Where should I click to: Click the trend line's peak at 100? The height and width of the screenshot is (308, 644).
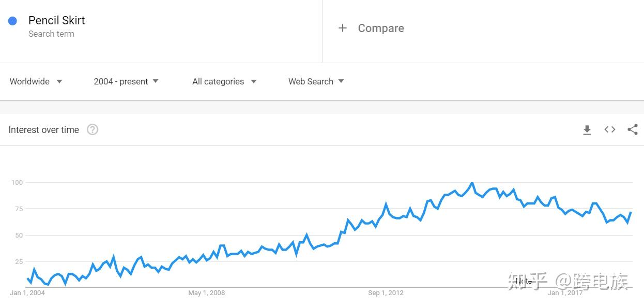point(472,183)
